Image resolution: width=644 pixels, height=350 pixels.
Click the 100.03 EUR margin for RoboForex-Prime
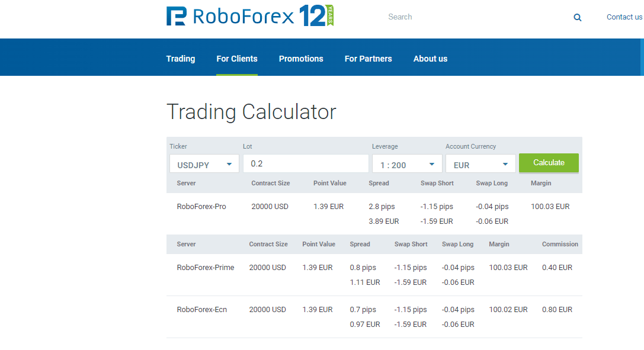508,268
